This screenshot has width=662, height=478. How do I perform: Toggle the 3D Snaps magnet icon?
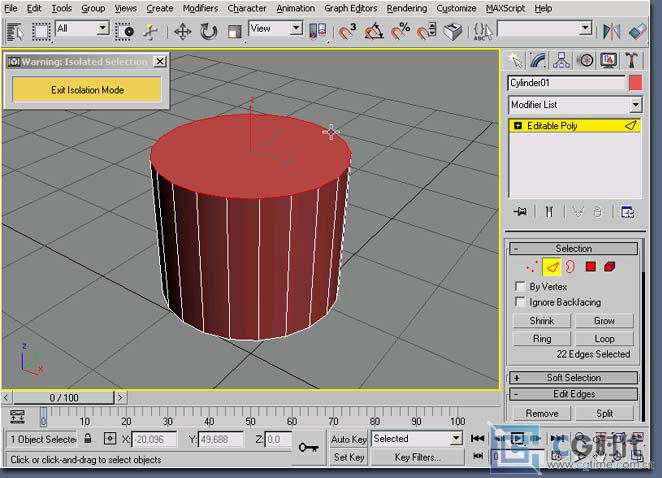(x=347, y=32)
